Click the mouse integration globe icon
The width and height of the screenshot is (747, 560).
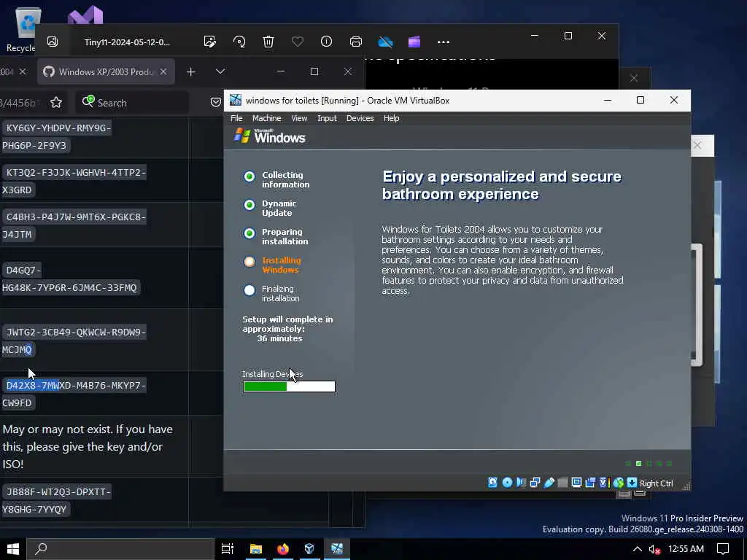(x=619, y=483)
